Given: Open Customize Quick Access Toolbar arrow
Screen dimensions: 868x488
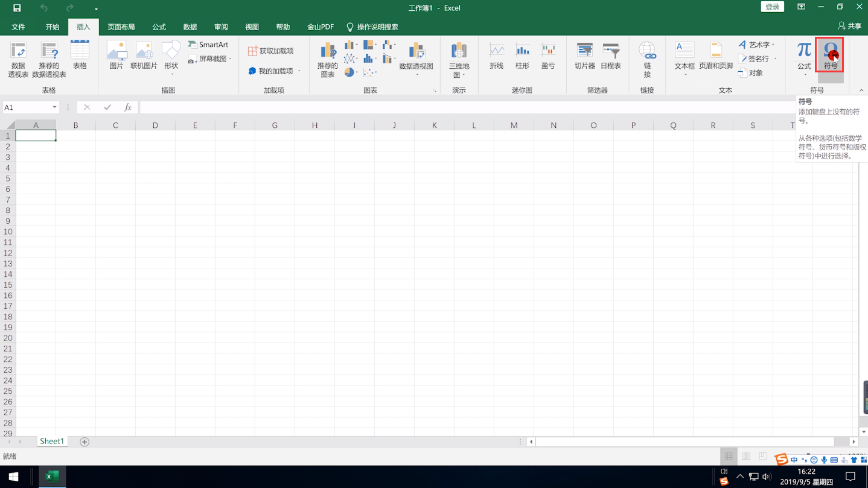Looking at the screenshot, I should (96, 8).
